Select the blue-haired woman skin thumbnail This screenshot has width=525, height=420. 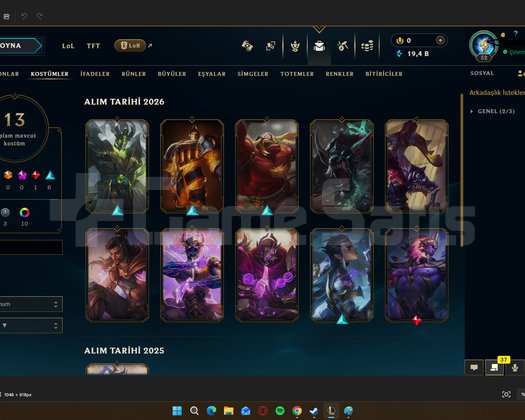pos(342,275)
